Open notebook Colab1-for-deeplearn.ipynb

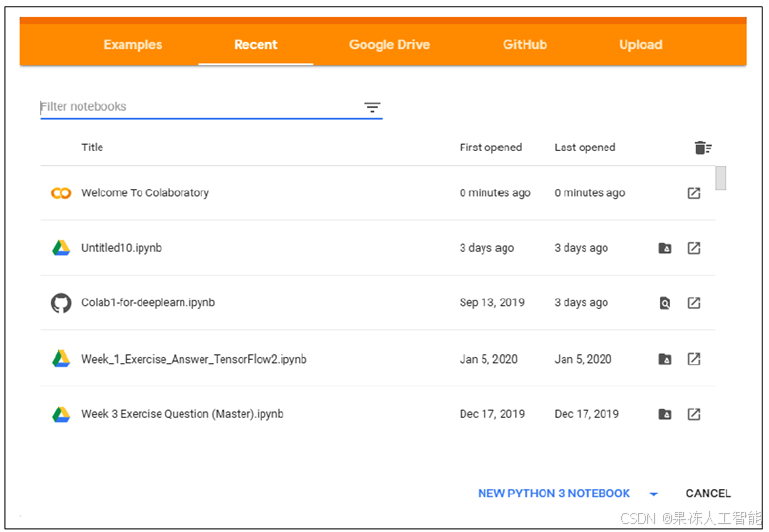(148, 303)
